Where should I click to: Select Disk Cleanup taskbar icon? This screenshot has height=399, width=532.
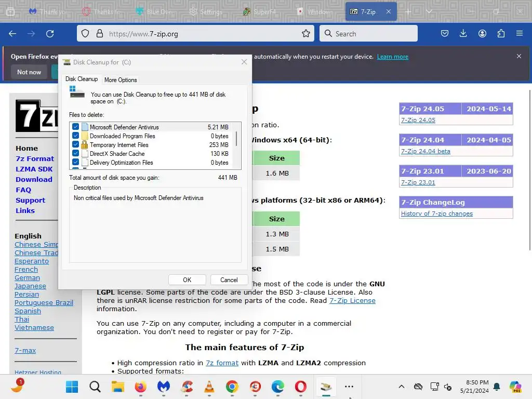[x=326, y=387]
